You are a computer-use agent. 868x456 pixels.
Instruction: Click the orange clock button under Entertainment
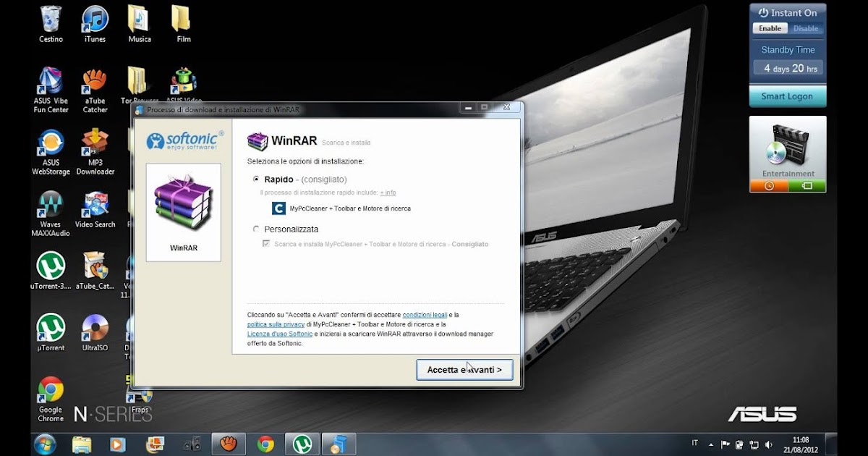[768, 185]
